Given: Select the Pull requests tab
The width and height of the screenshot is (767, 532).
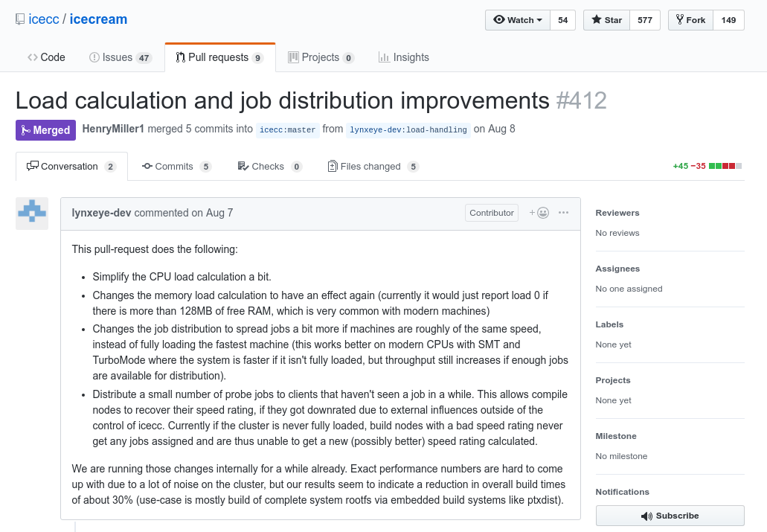Looking at the screenshot, I should 220,57.
